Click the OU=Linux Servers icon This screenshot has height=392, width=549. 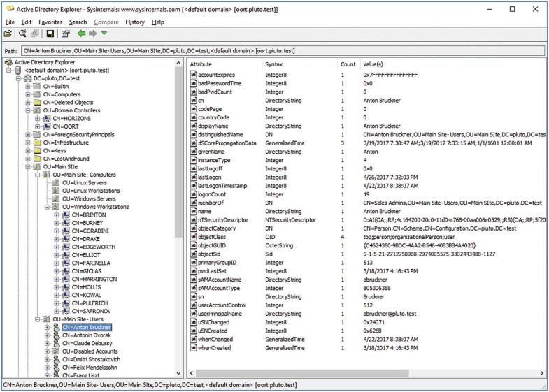point(56,183)
